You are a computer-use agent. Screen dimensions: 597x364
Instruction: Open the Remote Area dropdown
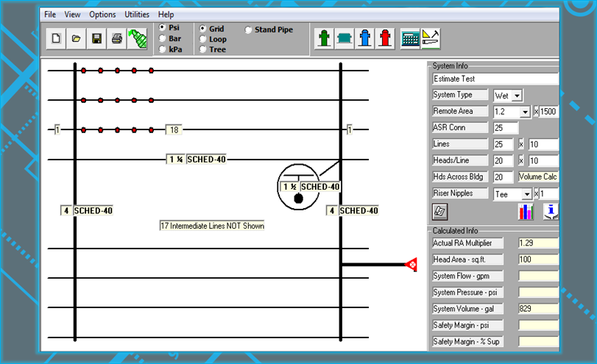524,112
